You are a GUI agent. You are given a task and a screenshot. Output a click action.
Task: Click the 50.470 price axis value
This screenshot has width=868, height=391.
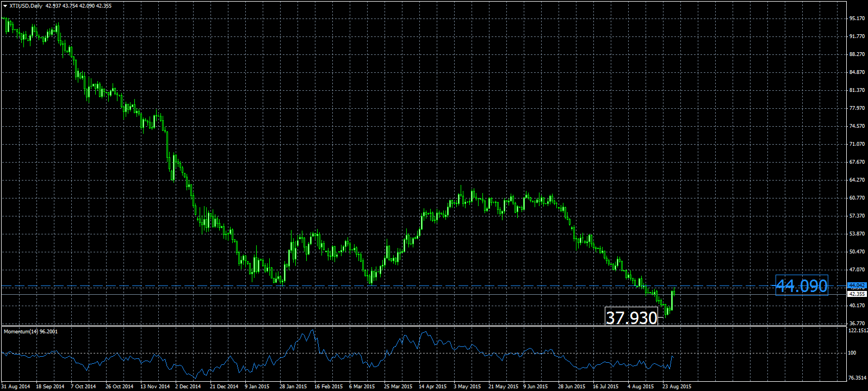857,252
